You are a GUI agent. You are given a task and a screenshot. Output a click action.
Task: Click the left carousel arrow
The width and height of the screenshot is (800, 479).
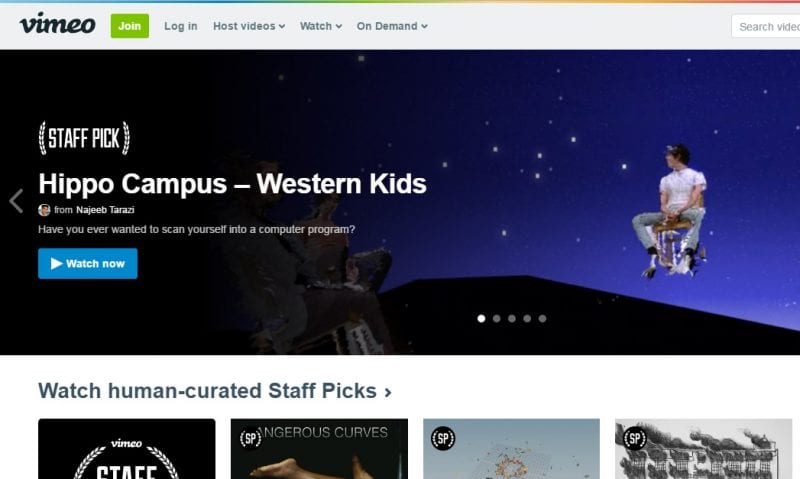click(x=16, y=200)
